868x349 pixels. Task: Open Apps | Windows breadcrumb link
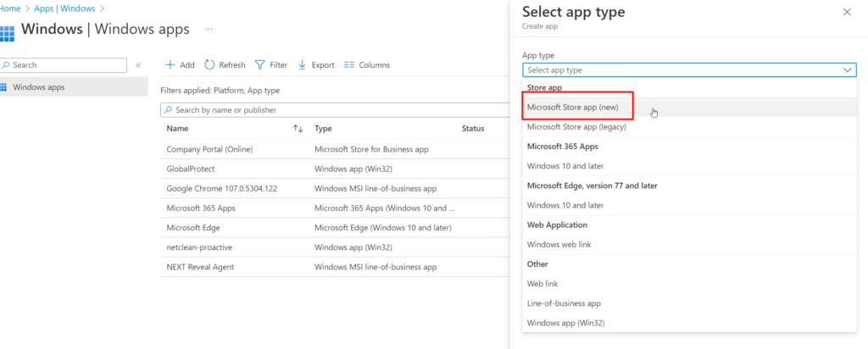pos(64,8)
